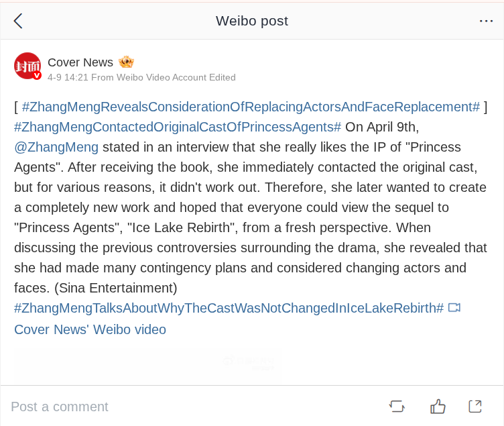The image size is (504, 426).
Task: Click the Weibo post page title
Action: point(252,21)
